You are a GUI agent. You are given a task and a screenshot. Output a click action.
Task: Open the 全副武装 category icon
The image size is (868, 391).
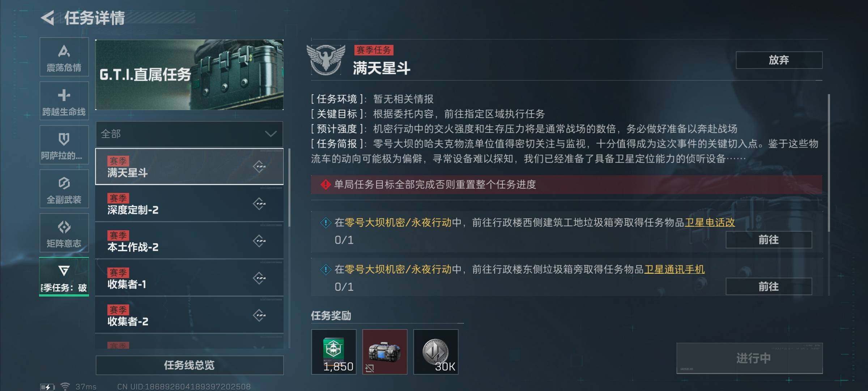point(64,189)
